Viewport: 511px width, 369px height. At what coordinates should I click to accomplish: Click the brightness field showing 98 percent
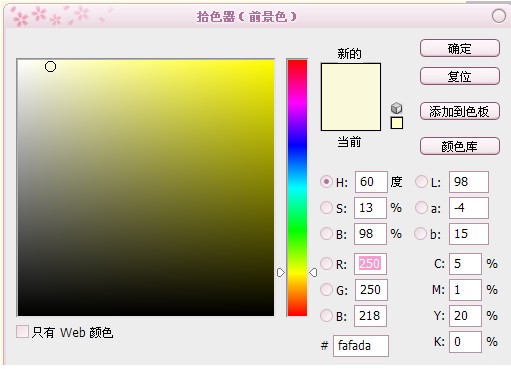click(x=370, y=234)
